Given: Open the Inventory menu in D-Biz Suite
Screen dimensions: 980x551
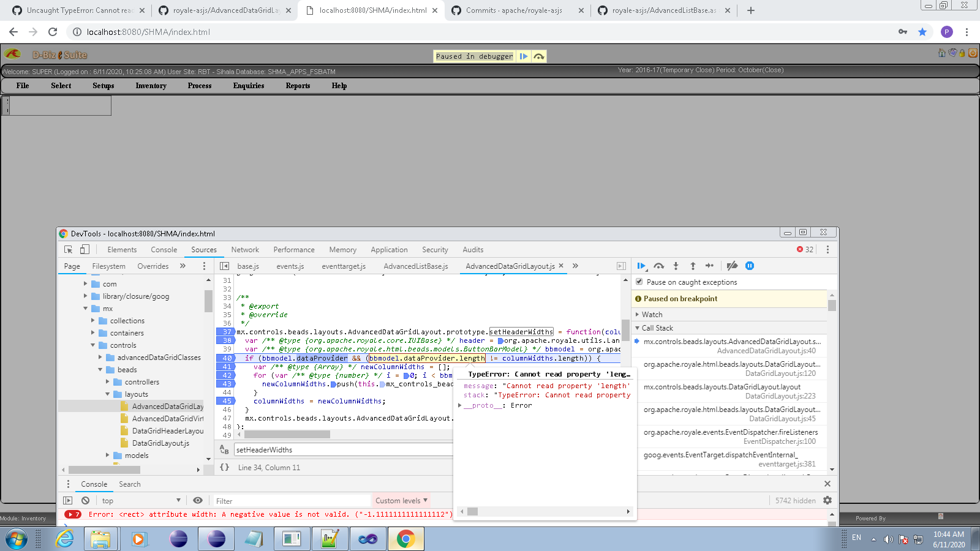Looking at the screenshot, I should pos(151,86).
